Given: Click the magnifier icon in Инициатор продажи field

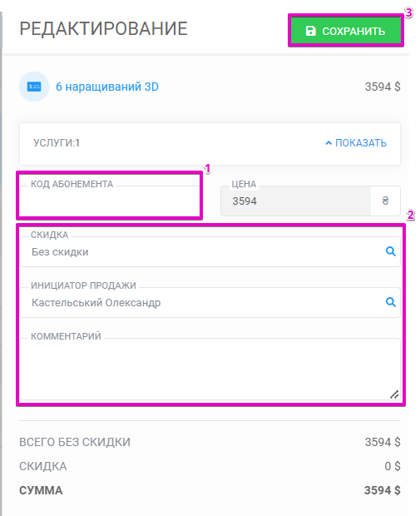Looking at the screenshot, I should point(390,302).
